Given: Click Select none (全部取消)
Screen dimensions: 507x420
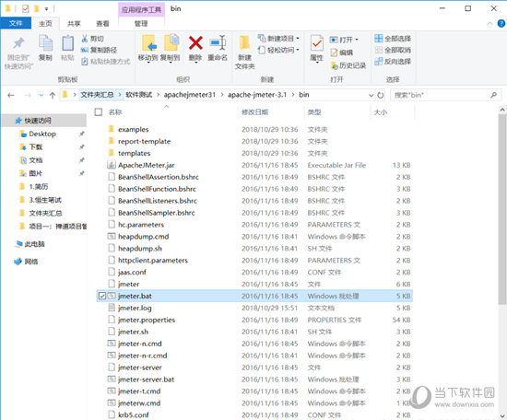Looking at the screenshot, I should [x=393, y=50].
